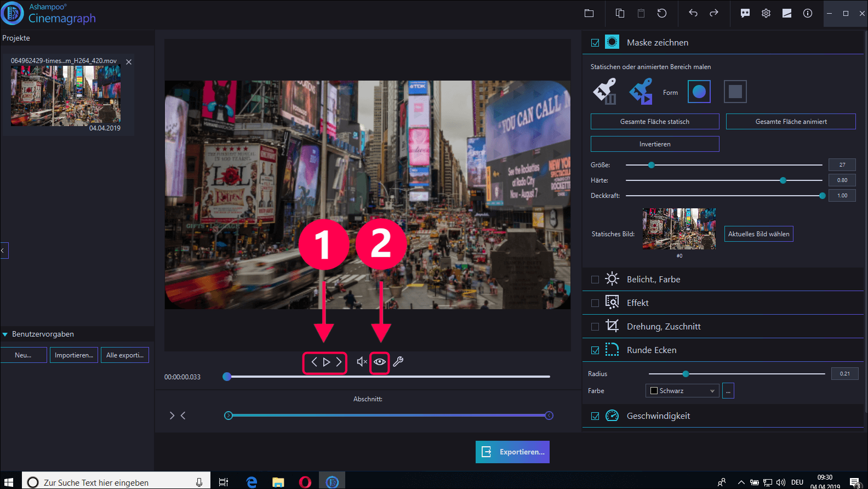Close the project 064962429-times mov

(129, 62)
